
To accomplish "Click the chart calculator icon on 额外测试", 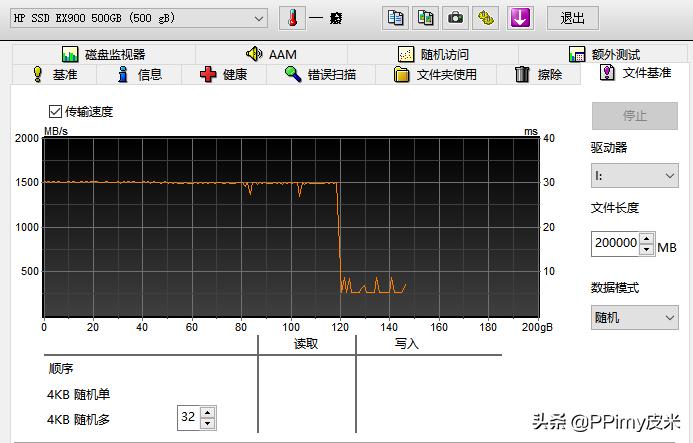I will (x=577, y=54).
